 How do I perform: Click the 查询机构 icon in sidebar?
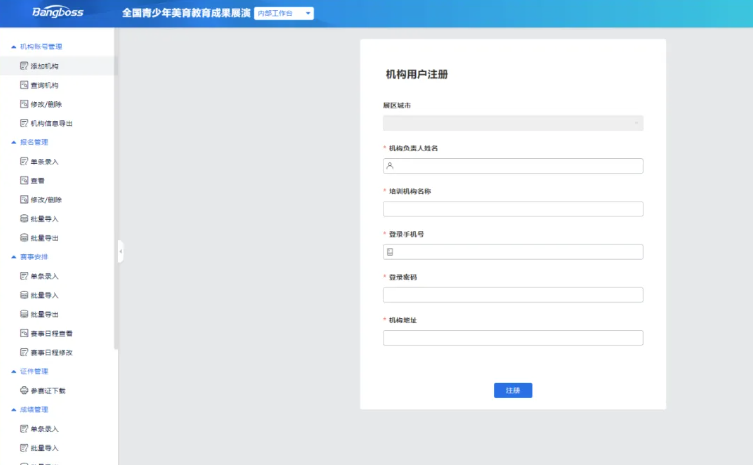point(24,85)
